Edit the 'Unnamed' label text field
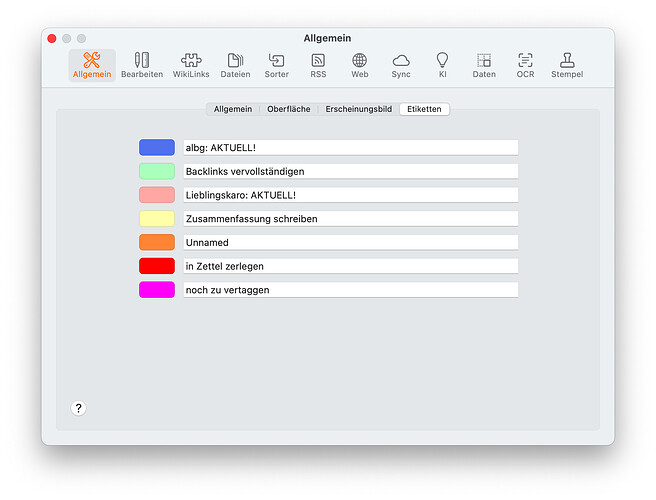This screenshot has height=500, width=656. [x=350, y=242]
